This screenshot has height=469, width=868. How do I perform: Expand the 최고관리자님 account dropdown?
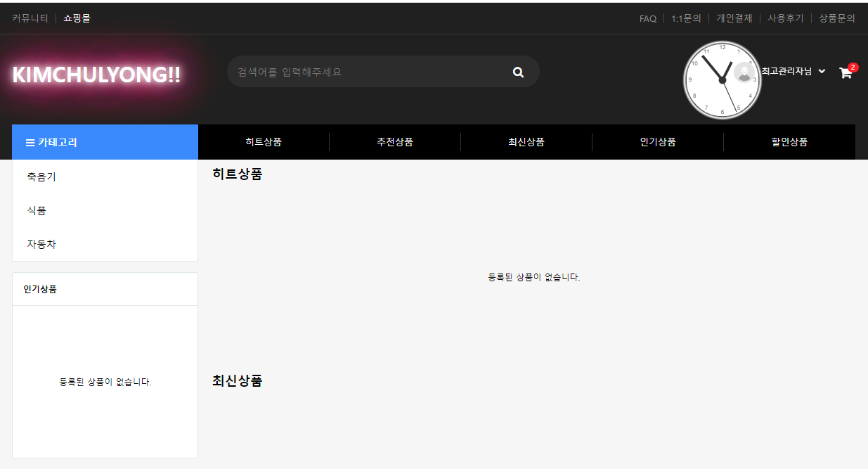tap(822, 72)
